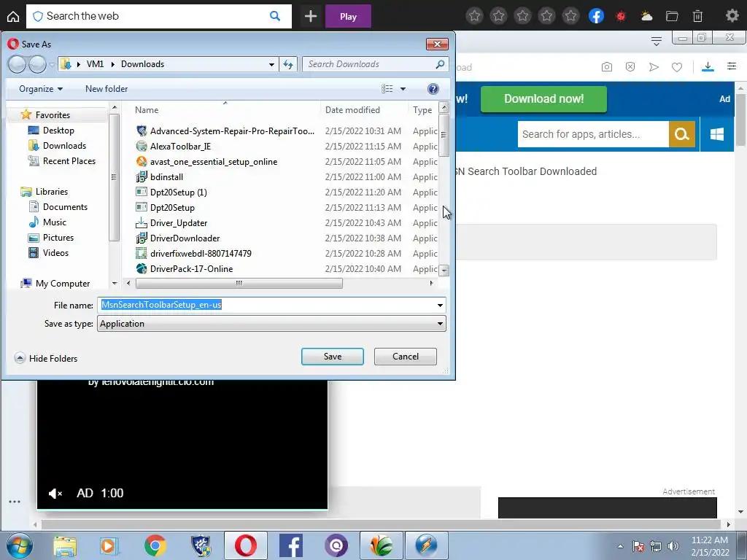Select the DriverPack-17-Online file
The height and width of the screenshot is (560, 747).
click(191, 268)
